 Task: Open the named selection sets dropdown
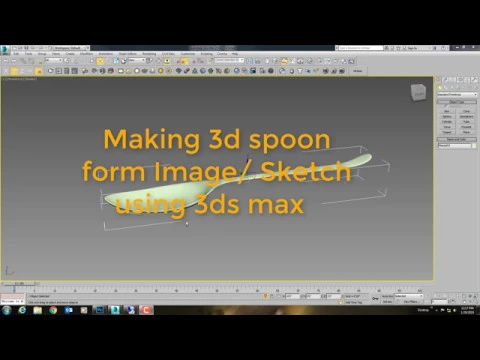(x=229, y=60)
